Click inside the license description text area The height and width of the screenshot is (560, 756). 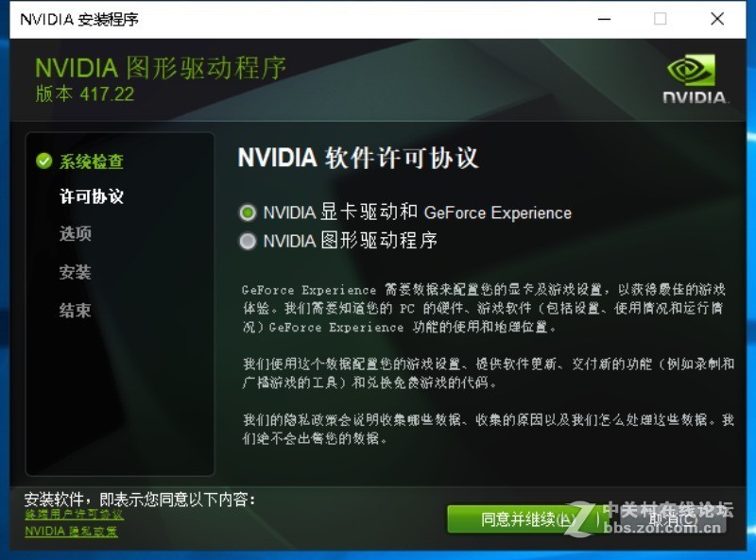[x=425, y=359]
